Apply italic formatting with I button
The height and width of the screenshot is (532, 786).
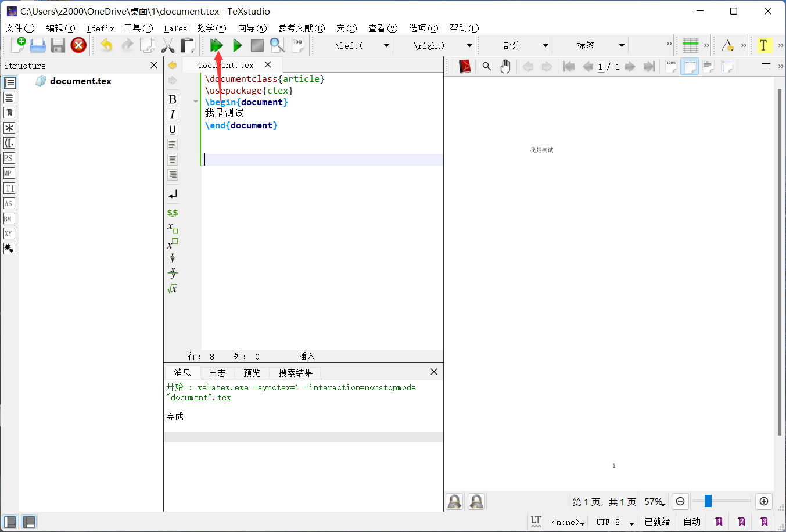click(x=172, y=114)
